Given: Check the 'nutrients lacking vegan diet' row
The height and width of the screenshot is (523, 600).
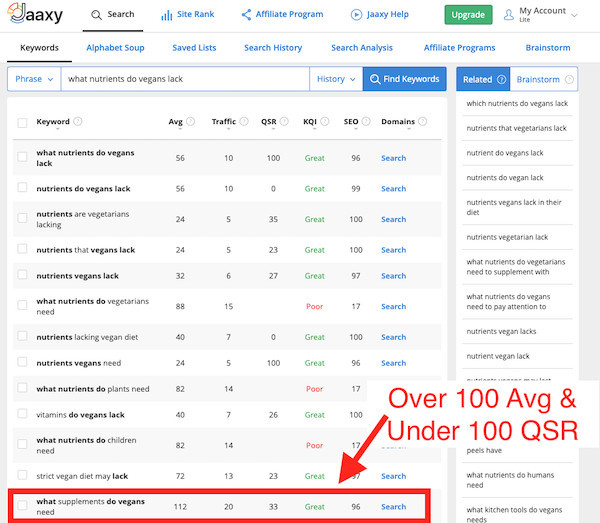Looking at the screenshot, I should click(x=22, y=336).
